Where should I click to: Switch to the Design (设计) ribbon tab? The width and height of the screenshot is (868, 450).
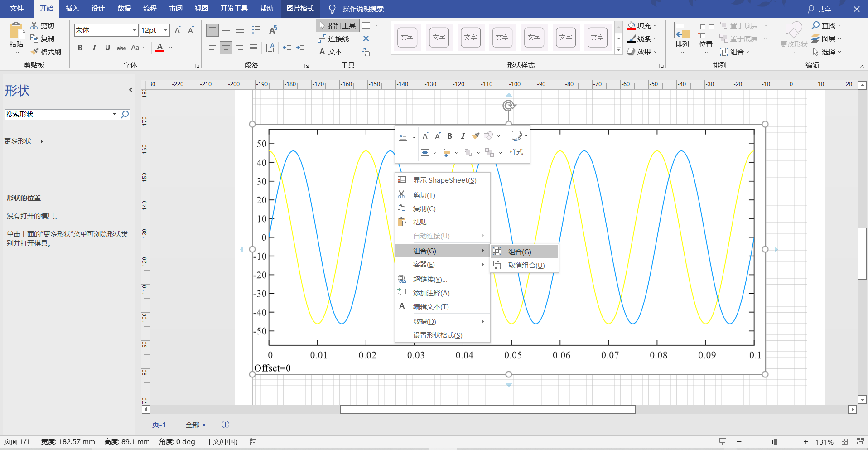click(x=98, y=9)
